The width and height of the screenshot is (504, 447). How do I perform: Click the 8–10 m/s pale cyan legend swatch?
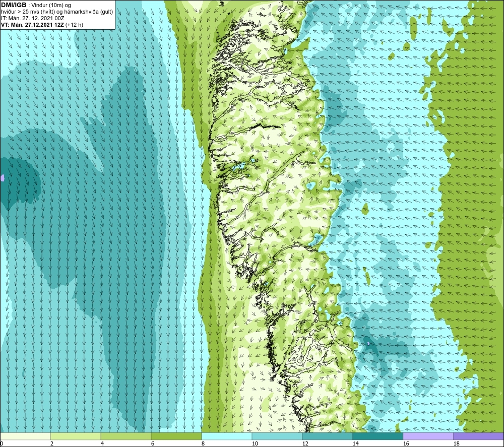click(227, 436)
